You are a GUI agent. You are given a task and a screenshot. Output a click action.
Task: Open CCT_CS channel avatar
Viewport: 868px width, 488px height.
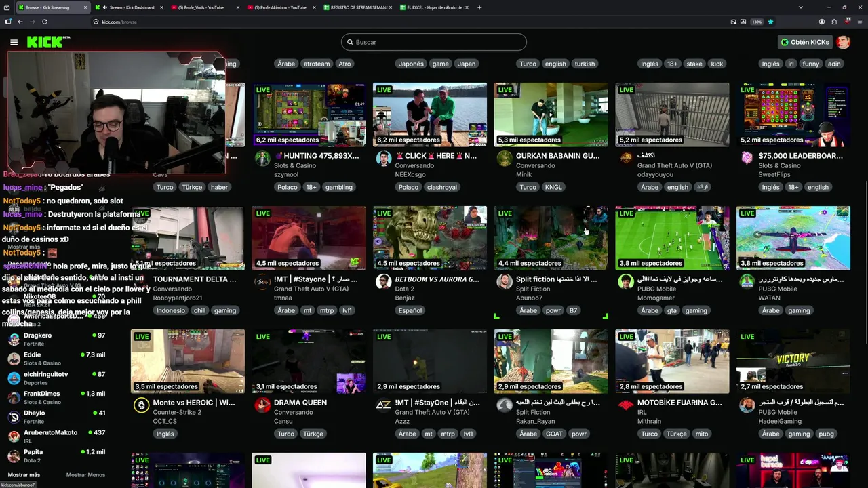141,405
